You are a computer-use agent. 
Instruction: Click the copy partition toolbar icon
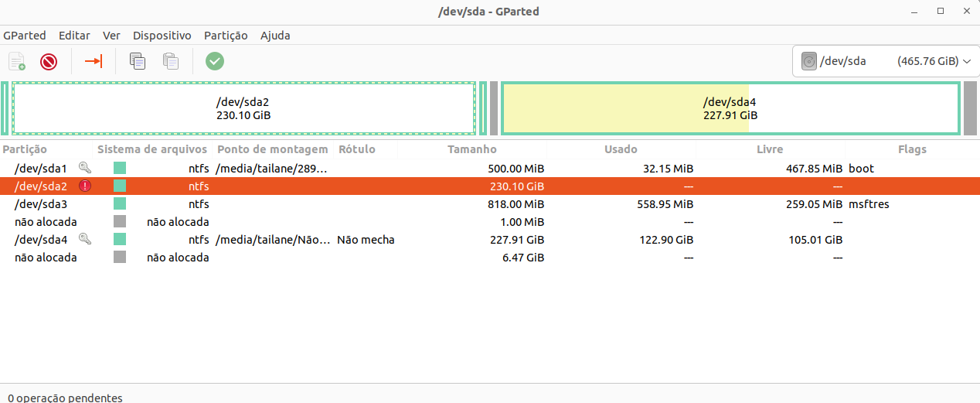click(x=138, y=61)
